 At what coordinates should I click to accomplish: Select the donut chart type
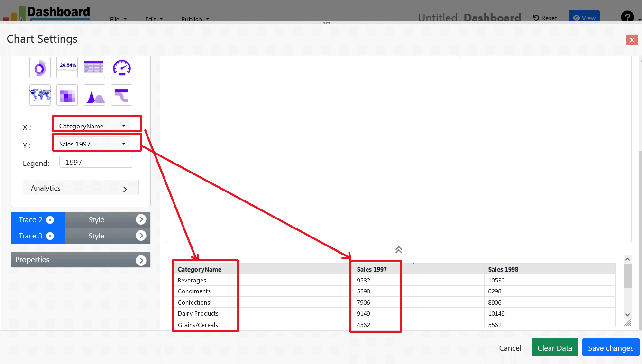(40, 67)
